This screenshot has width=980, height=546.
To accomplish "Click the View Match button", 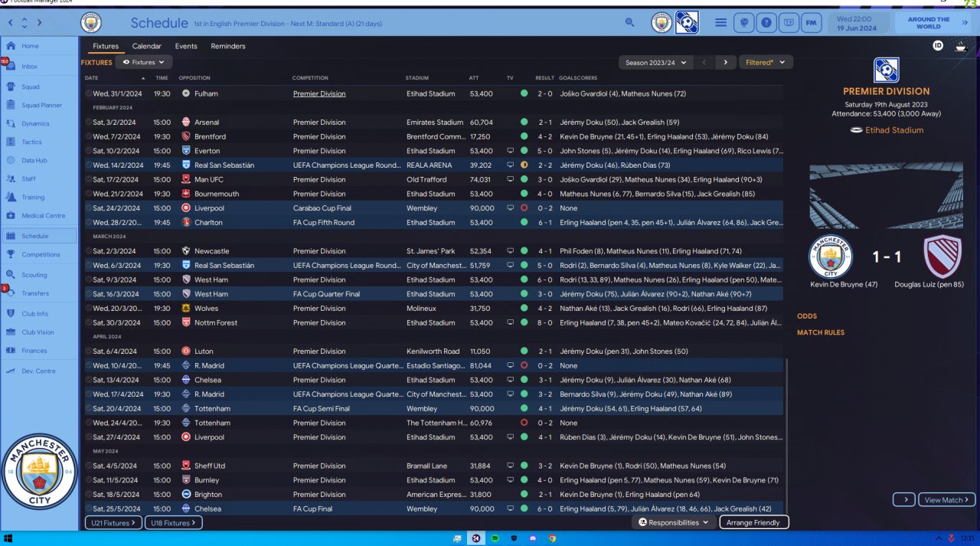I will (946, 500).
